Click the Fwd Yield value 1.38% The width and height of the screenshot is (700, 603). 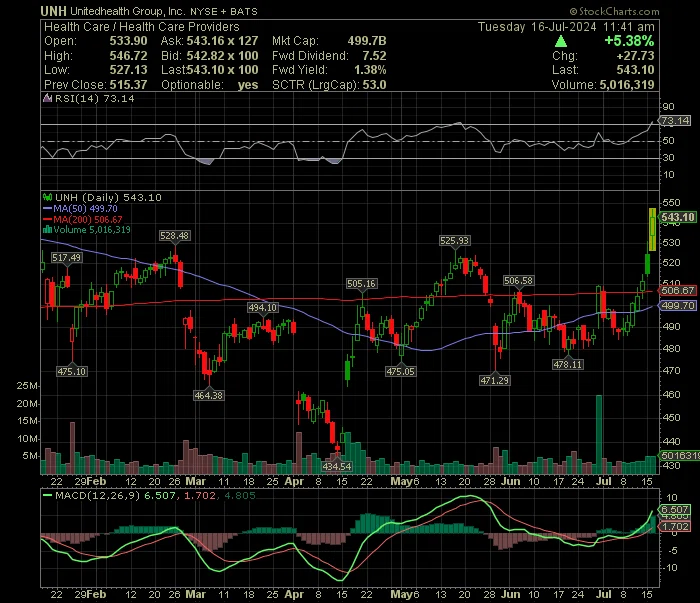pos(370,70)
